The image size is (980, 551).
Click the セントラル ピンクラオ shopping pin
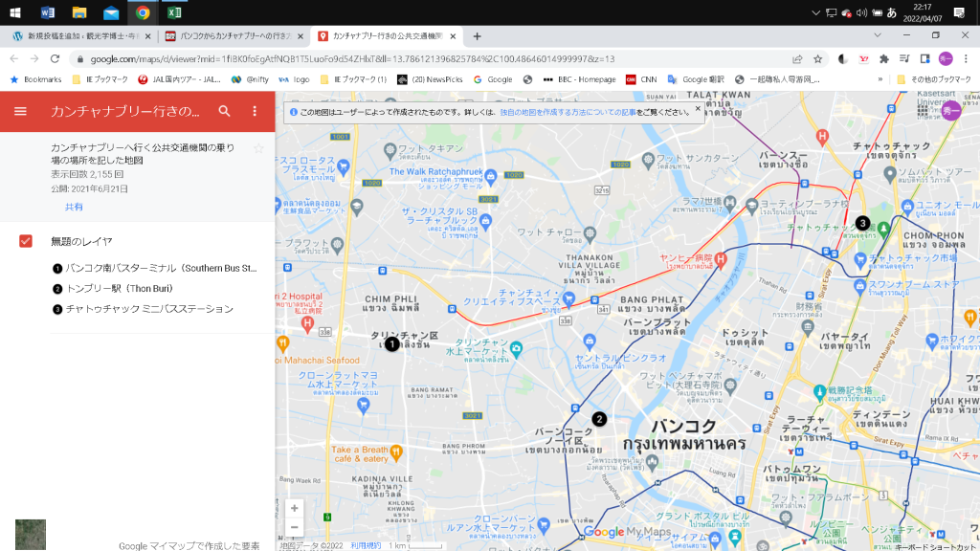(x=590, y=342)
